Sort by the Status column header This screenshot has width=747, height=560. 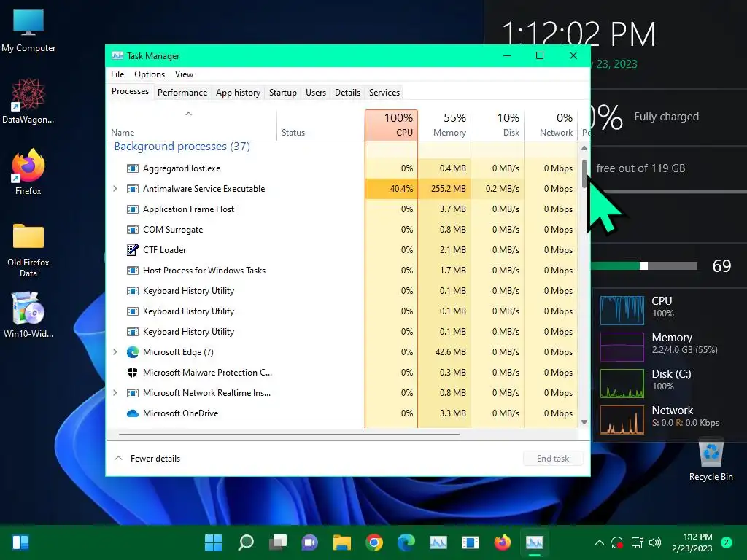[321, 125]
